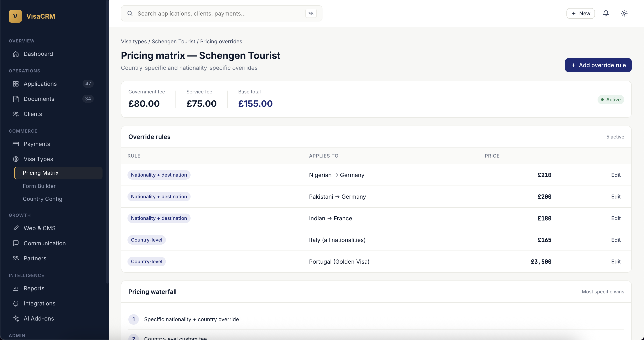
Task: Click the '5 active' label
Action: (x=615, y=137)
